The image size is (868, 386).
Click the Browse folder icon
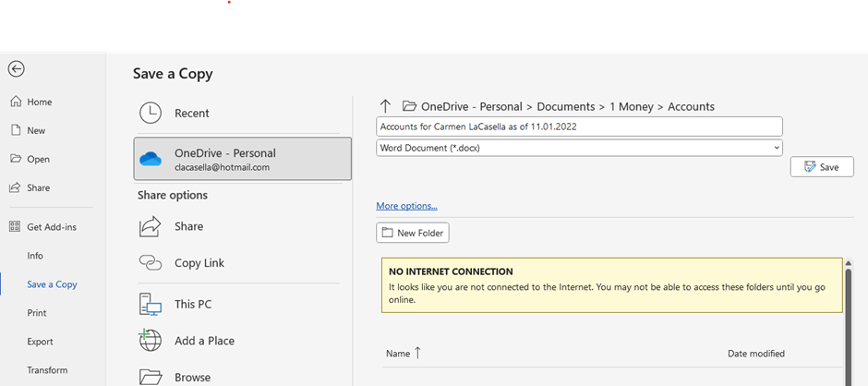(x=150, y=377)
